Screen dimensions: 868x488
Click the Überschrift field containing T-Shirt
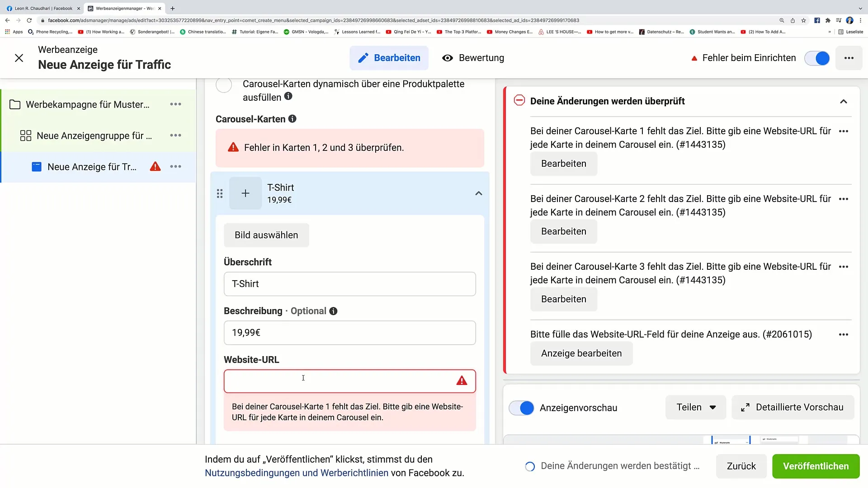click(350, 284)
